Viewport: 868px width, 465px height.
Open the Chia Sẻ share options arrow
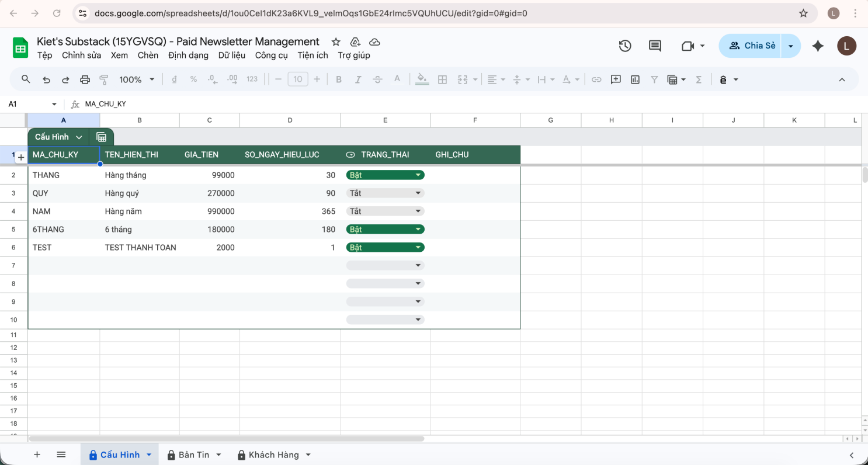[791, 46]
